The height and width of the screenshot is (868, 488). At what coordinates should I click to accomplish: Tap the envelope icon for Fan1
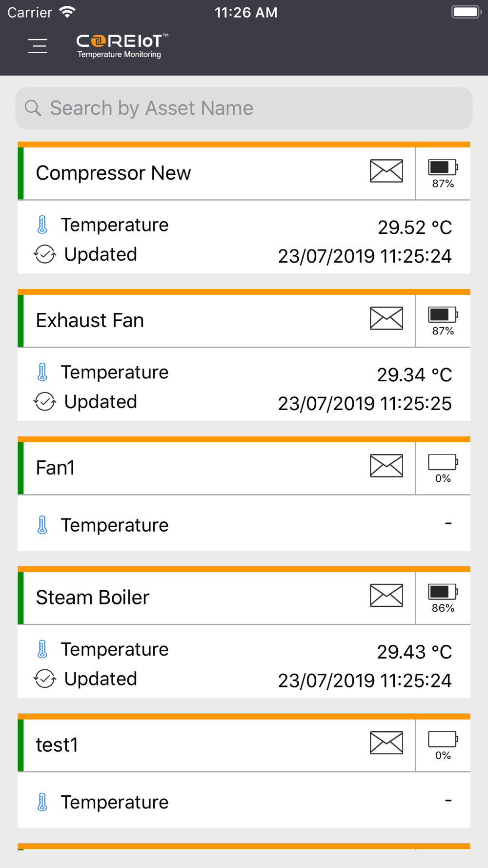[386, 466]
